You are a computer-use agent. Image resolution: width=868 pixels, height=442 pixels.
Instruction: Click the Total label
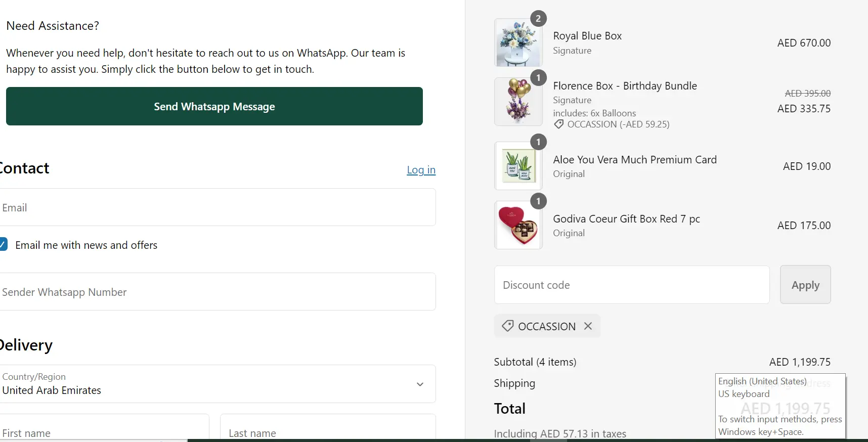click(510, 409)
